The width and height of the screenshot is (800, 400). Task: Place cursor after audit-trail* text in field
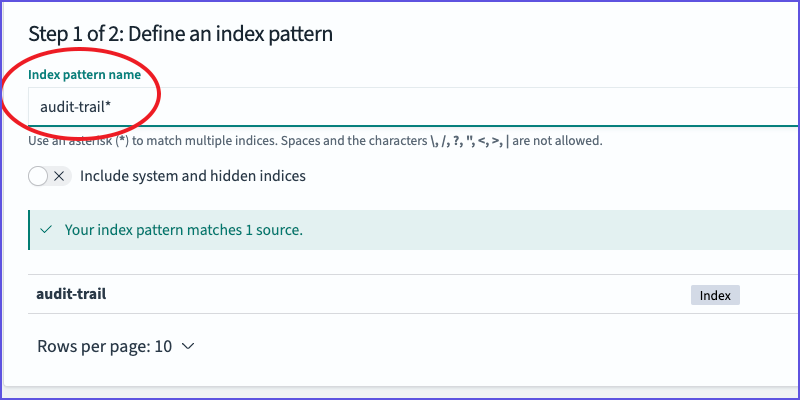113,107
